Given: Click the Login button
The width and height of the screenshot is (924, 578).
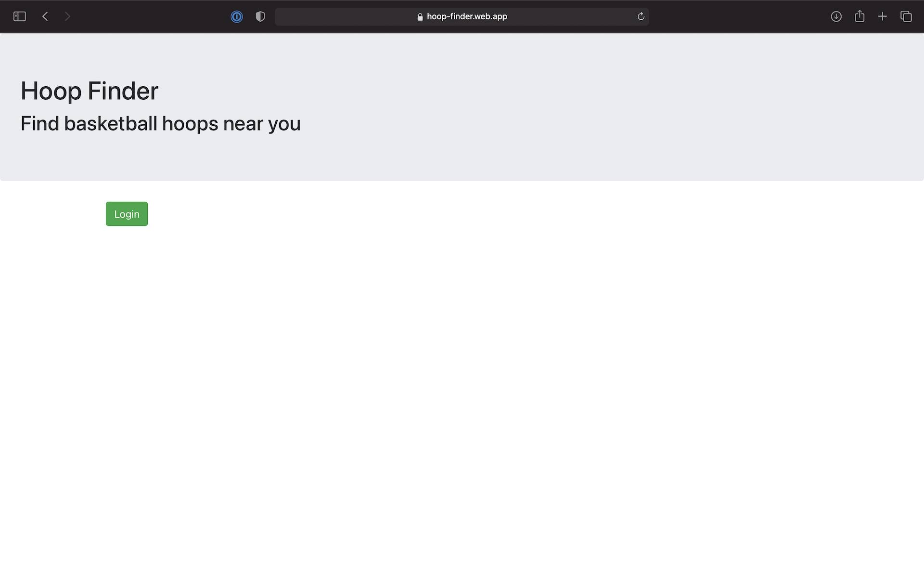Looking at the screenshot, I should point(127,213).
